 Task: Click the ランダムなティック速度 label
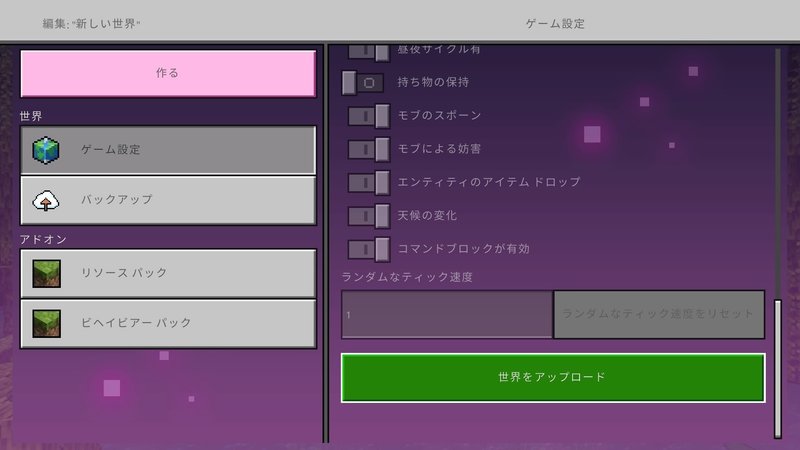click(x=407, y=277)
